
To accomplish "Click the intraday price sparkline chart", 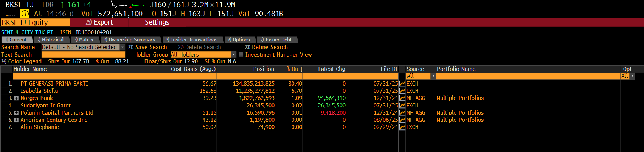I will pyautogui.click(x=127, y=5).
